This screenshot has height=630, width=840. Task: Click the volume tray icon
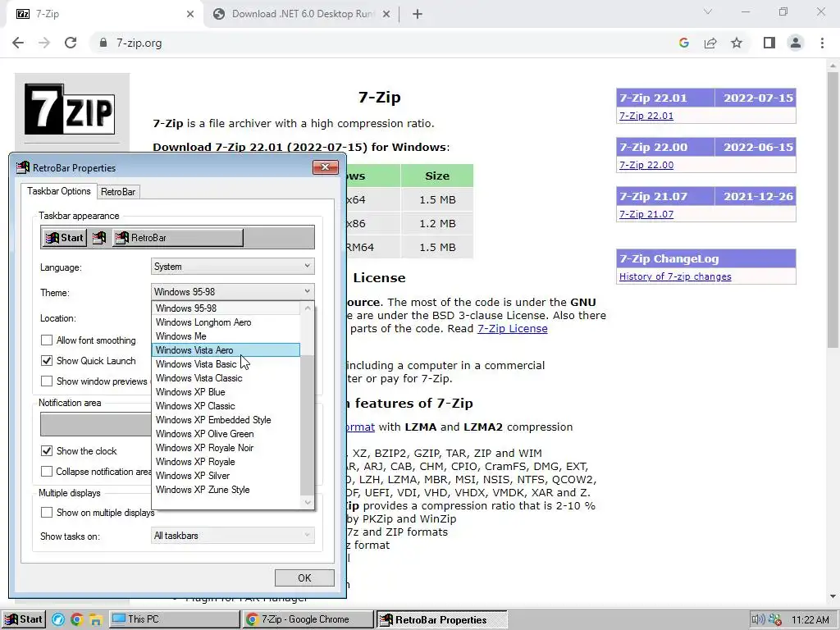click(757, 620)
